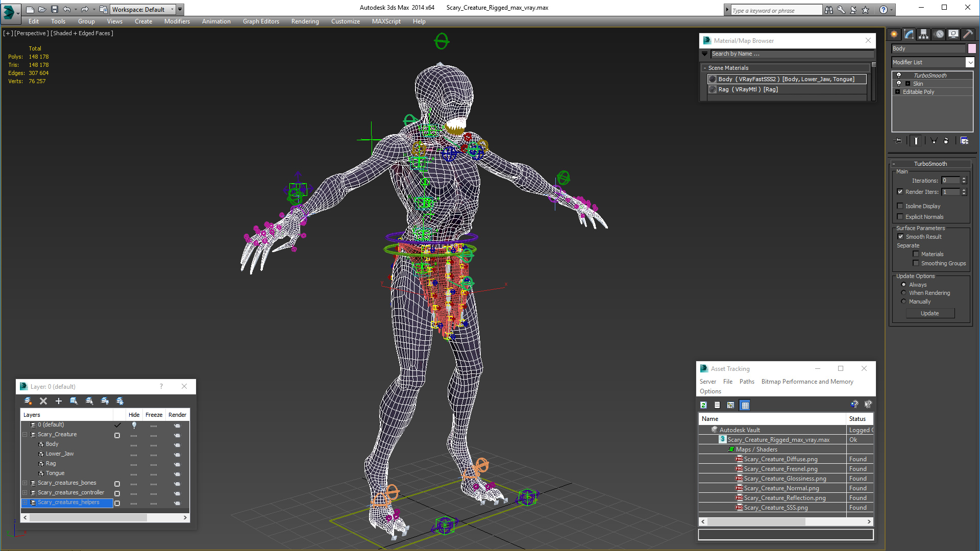This screenshot has height=551, width=980.
Task: Add selected objects to layer icon
Action: (x=59, y=401)
